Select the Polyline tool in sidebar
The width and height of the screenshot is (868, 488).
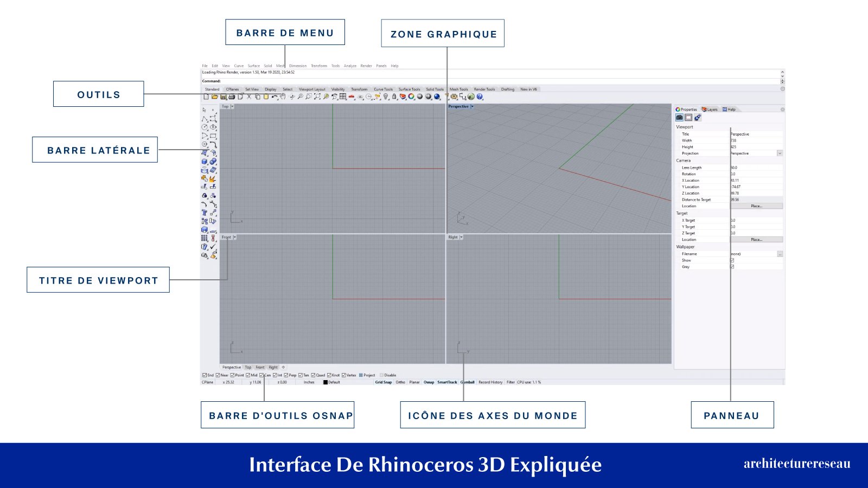pos(205,119)
